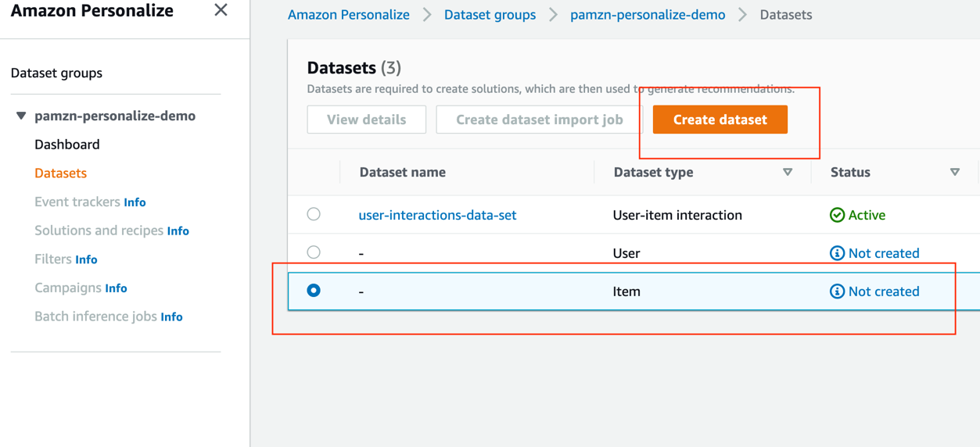The width and height of the screenshot is (980, 447).
Task: Click the Create dataset import job button
Action: (540, 120)
